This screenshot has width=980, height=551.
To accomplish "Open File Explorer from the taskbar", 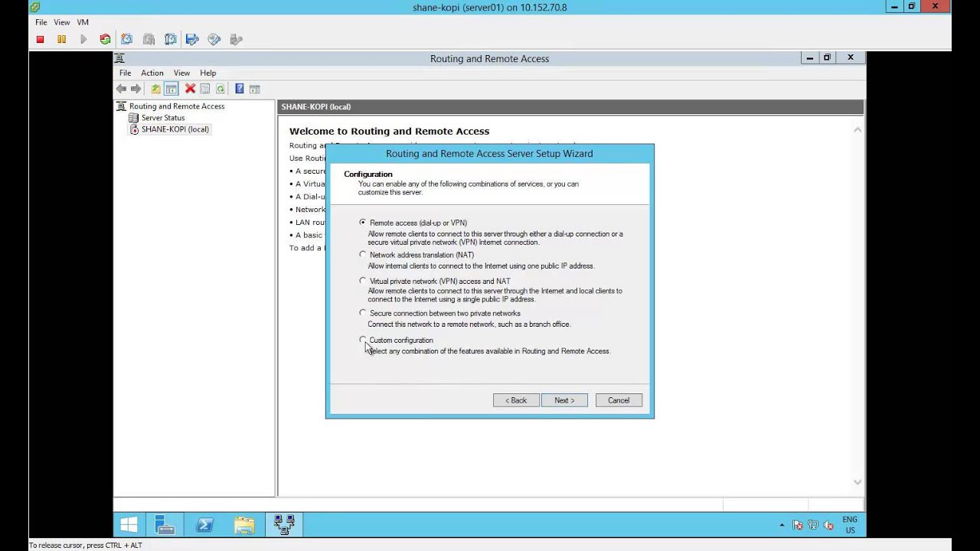I will pyautogui.click(x=244, y=524).
